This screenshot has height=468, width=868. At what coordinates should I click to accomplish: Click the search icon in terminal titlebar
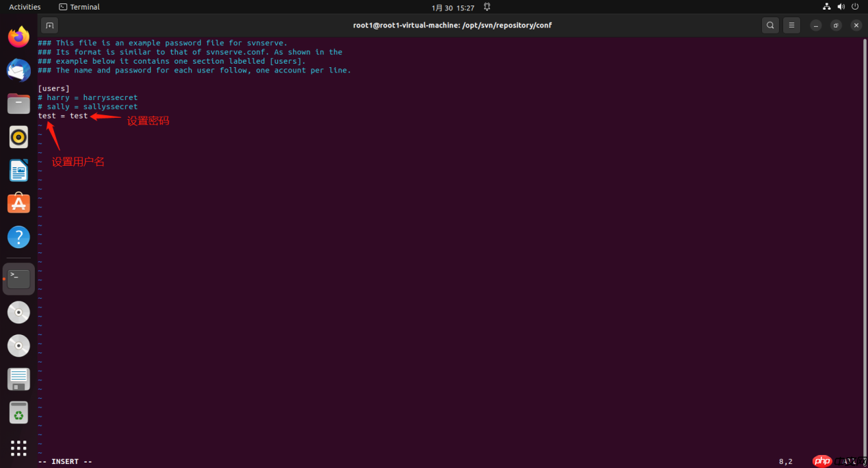click(x=770, y=25)
